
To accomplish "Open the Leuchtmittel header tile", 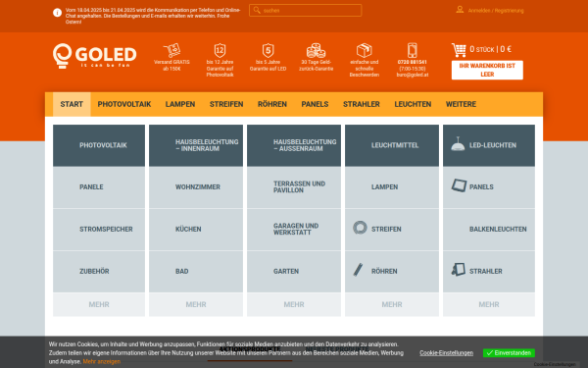I will click(x=392, y=145).
